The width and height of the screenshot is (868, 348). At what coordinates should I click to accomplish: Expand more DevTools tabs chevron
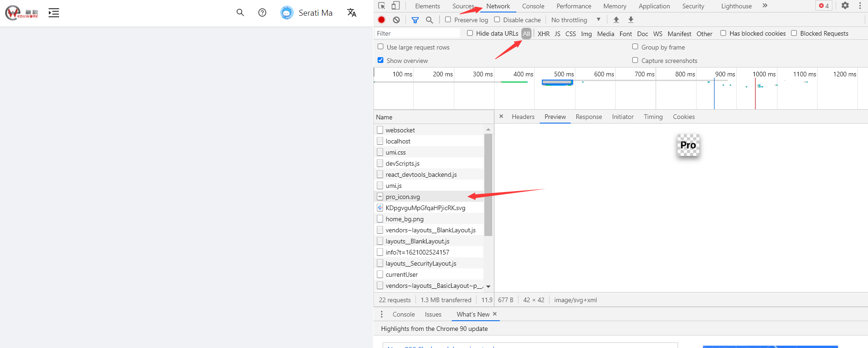(x=765, y=6)
